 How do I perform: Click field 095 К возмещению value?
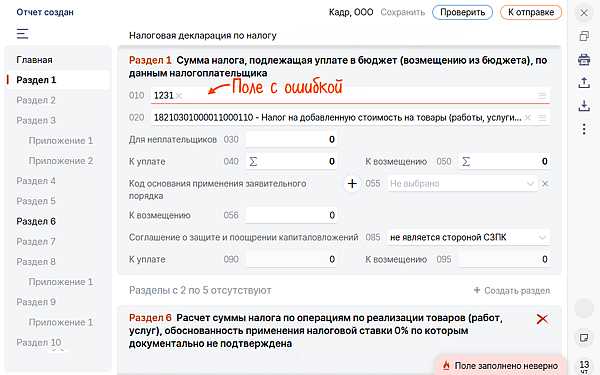(504, 259)
